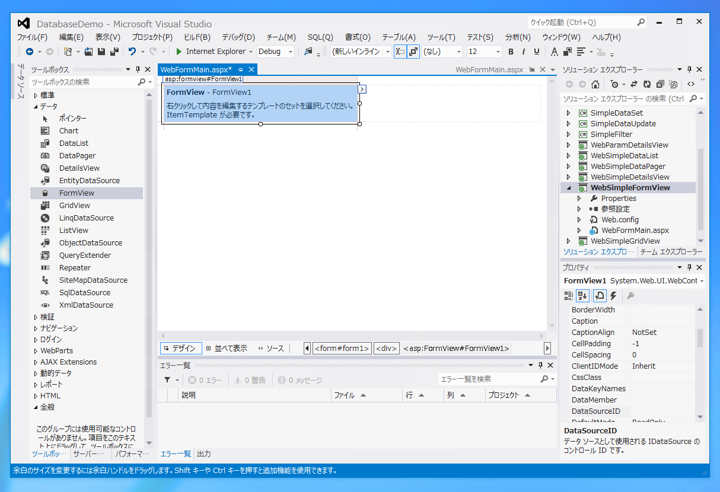Click the Home icon in Solution Explorer
This screenshot has height=492, width=720.
[x=596, y=84]
